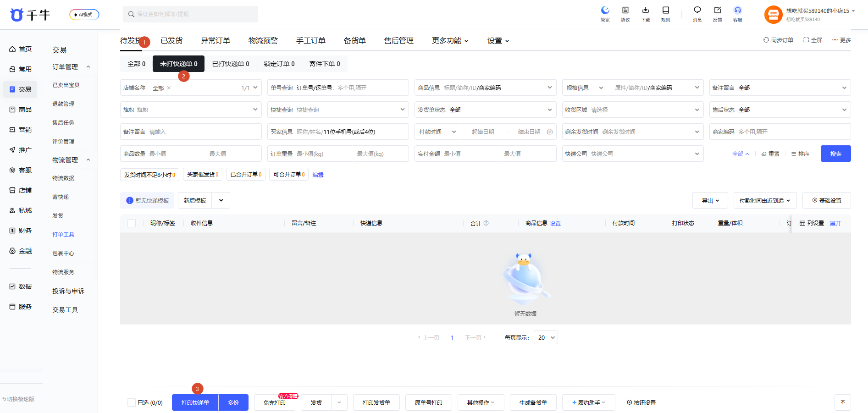
Task: Expand the 发货单状态 dropdown
Action: pos(485,110)
